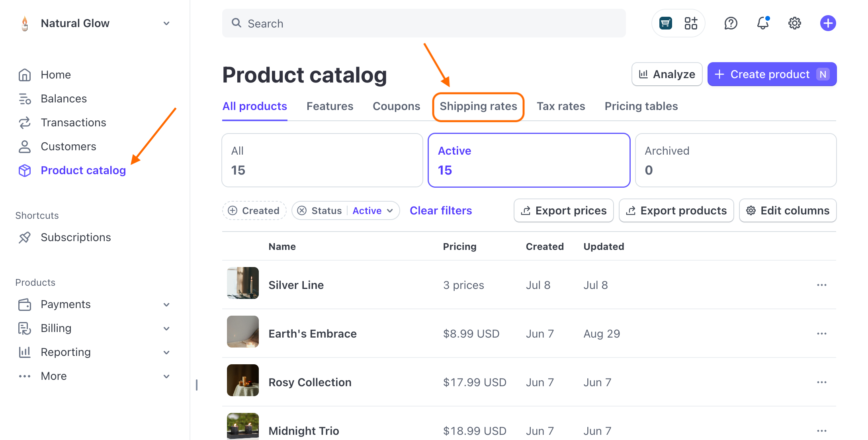Expand the Billing sidebar section

(56, 328)
